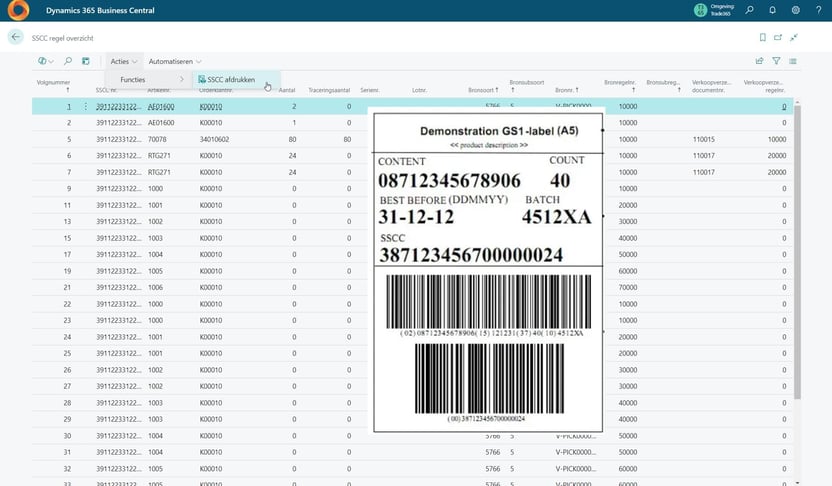Click the Aantal column header

coord(287,90)
